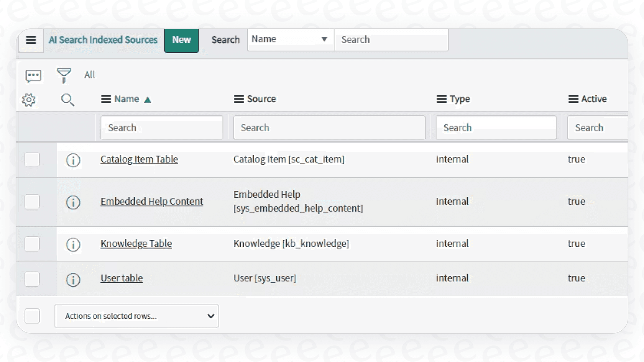
Task: Select all rows with the bottom checkbox
Action: click(x=32, y=316)
